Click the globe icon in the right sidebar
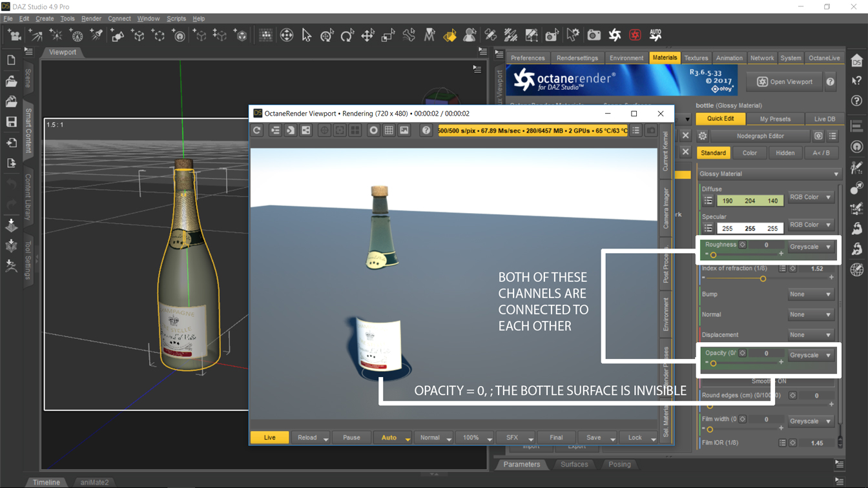The image size is (868, 488). (857, 270)
